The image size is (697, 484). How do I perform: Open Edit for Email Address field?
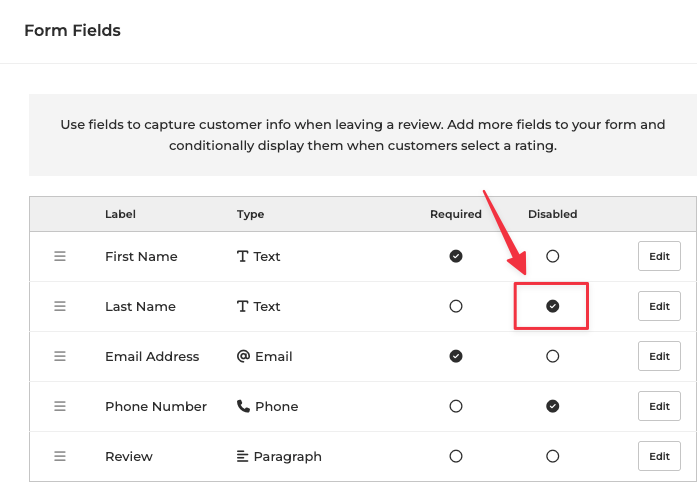pyautogui.click(x=659, y=356)
